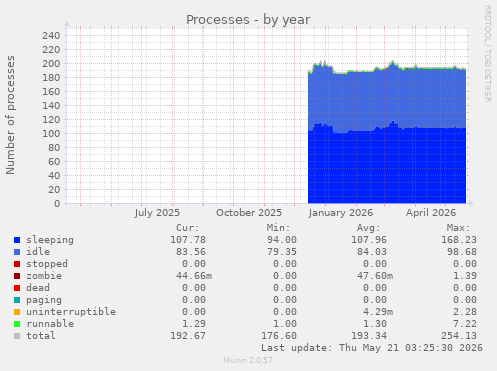
Task: Click idle current value 83.56
Action: [191, 252]
